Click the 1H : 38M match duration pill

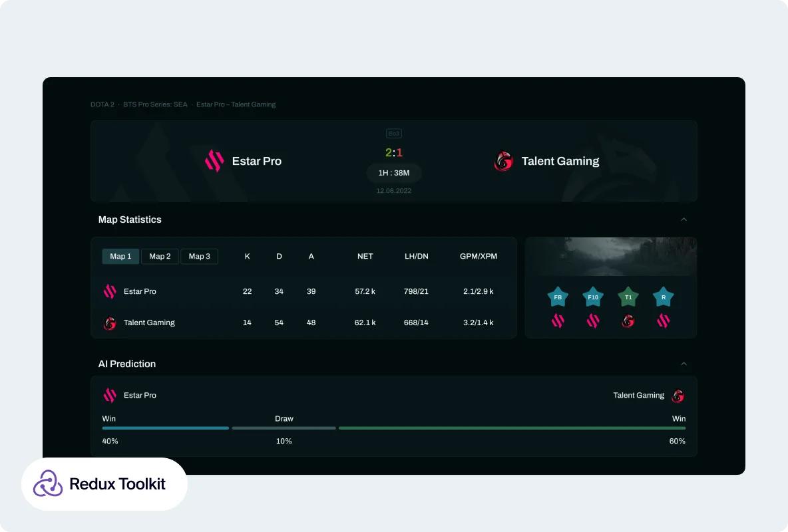point(394,173)
